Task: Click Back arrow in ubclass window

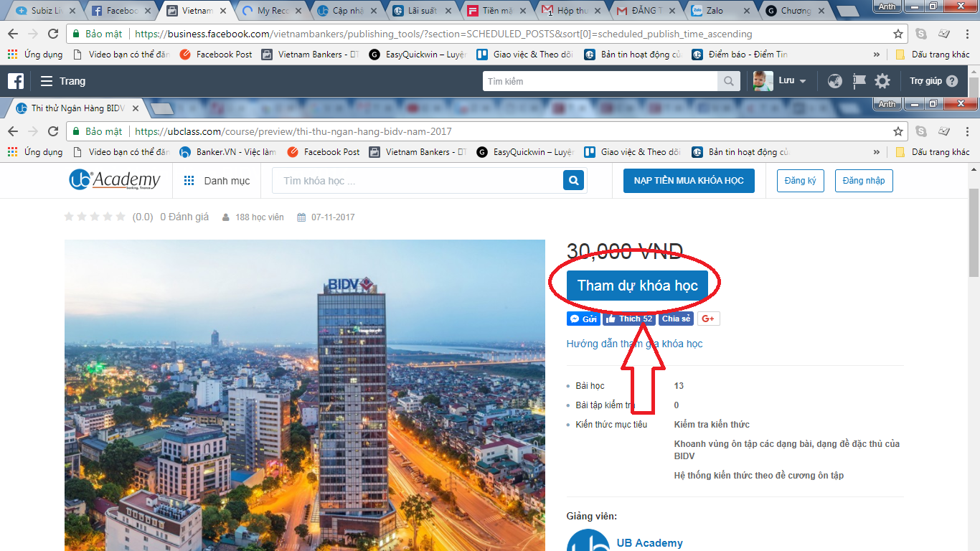Action: pos(13,131)
